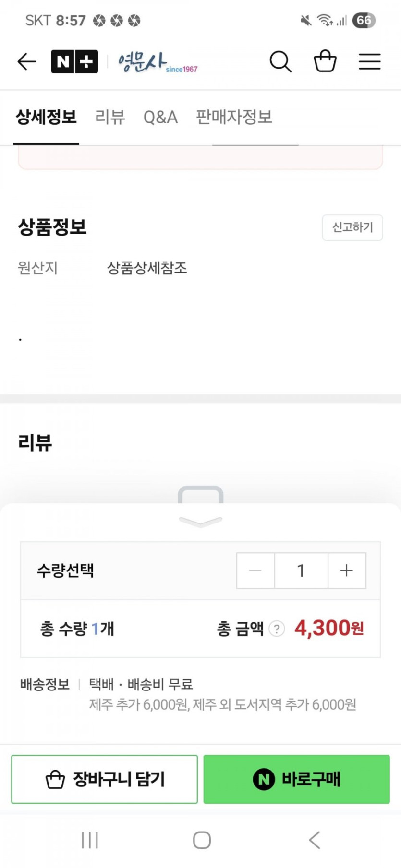The height and width of the screenshot is (868, 401).
Task: Click the 신고하기 report button
Action: click(x=352, y=227)
